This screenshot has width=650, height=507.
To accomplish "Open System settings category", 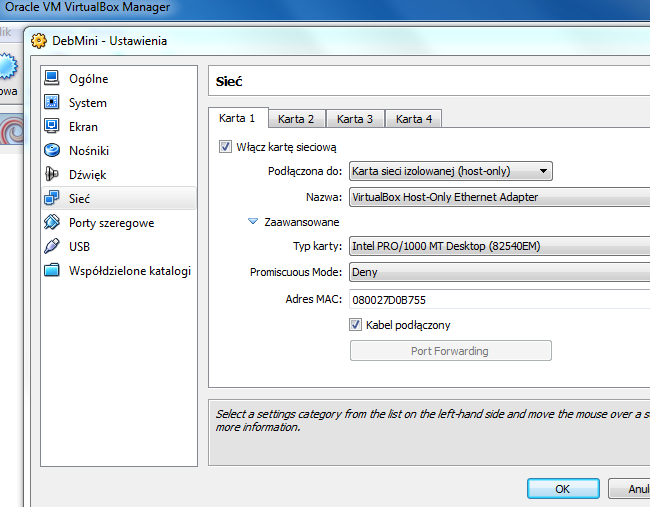I will pyautogui.click(x=119, y=102).
